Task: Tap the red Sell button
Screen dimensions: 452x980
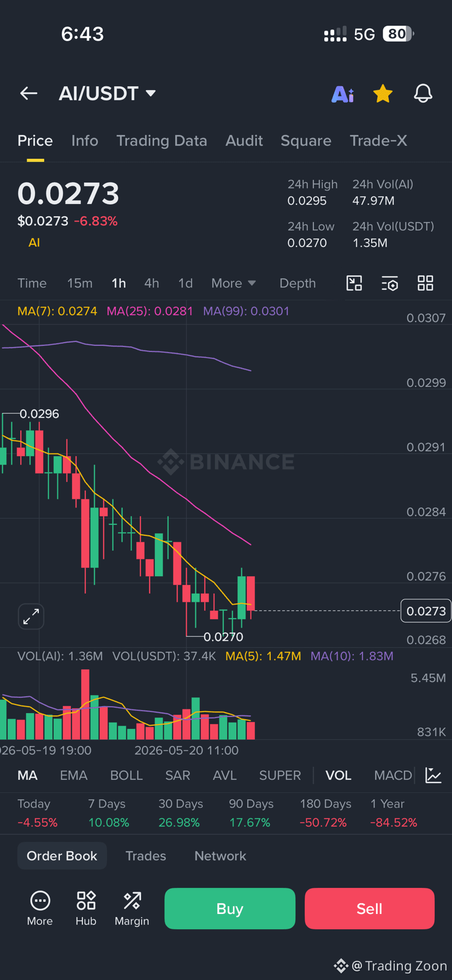Action: pyautogui.click(x=370, y=909)
